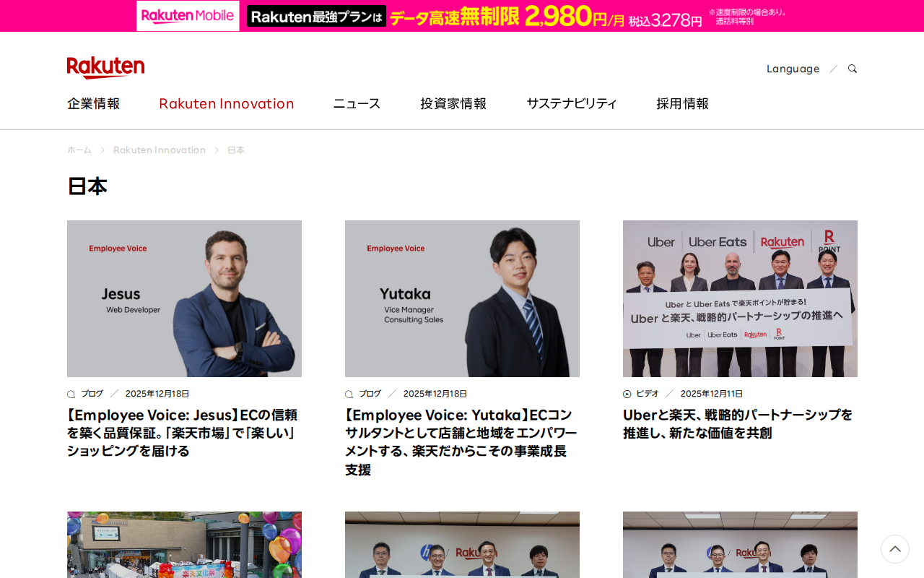Click the Uber press conference thumbnail

click(x=740, y=298)
